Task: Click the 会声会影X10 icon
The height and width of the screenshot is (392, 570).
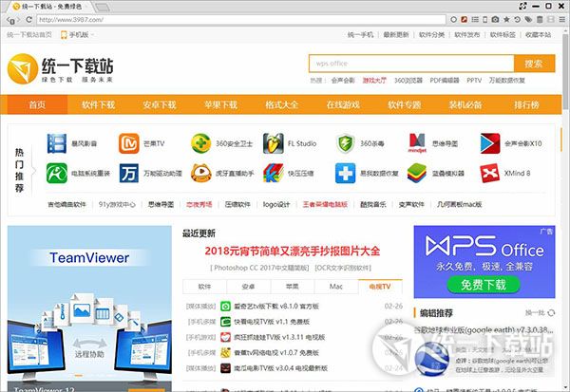Action: 489,143
